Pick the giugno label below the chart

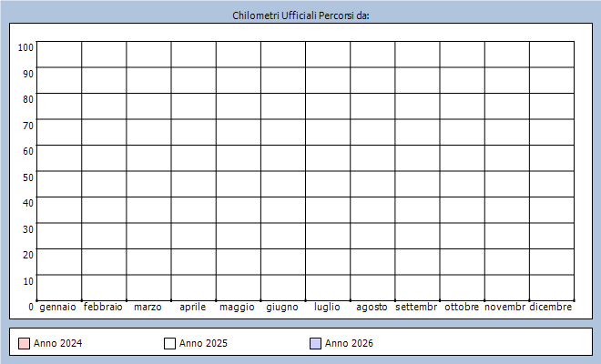tap(282, 308)
